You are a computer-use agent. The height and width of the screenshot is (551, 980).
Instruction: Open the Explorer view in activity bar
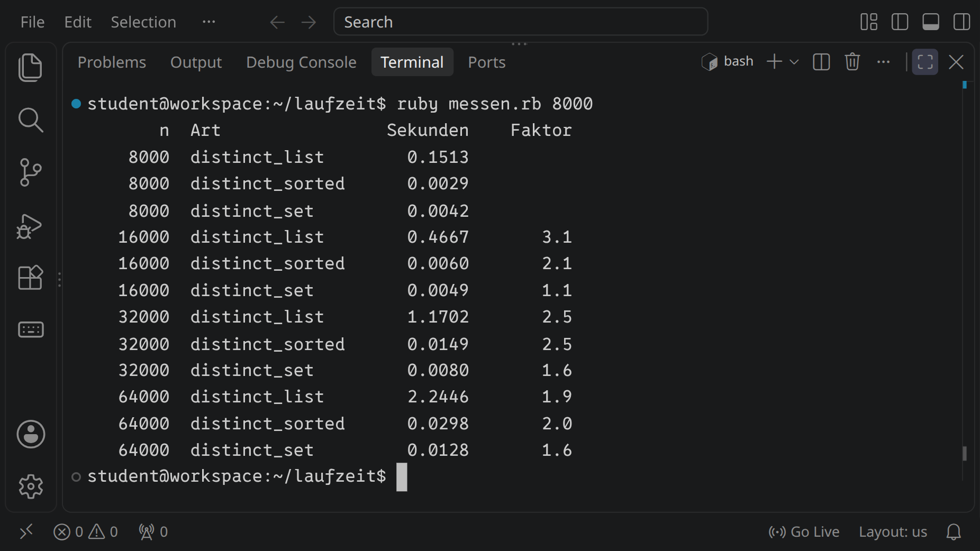[x=31, y=68]
